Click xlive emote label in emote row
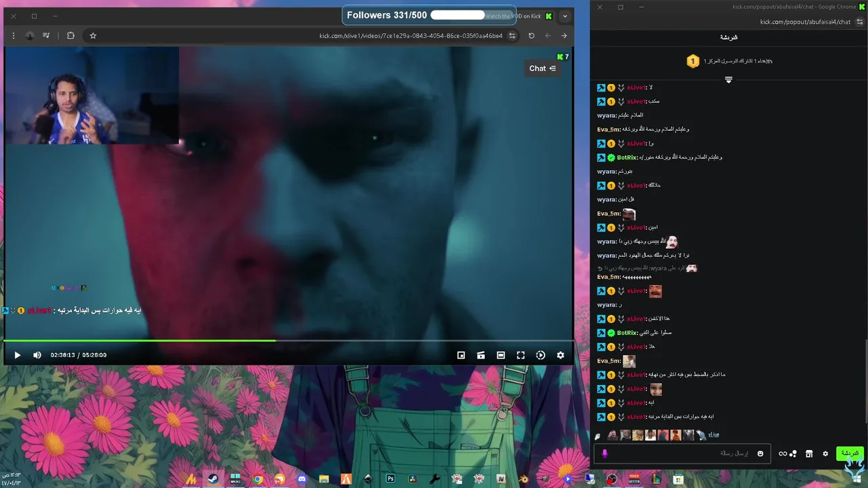 coord(713,435)
